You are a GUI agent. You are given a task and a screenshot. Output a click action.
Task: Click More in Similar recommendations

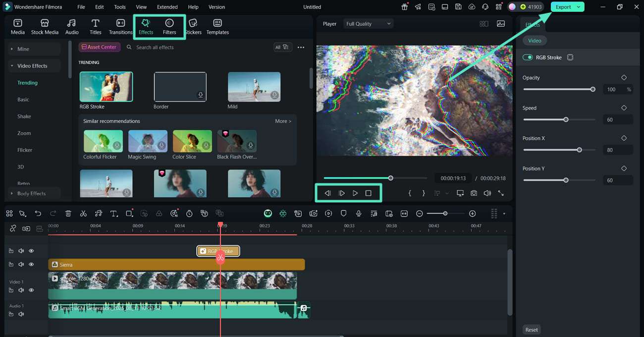pyautogui.click(x=283, y=121)
